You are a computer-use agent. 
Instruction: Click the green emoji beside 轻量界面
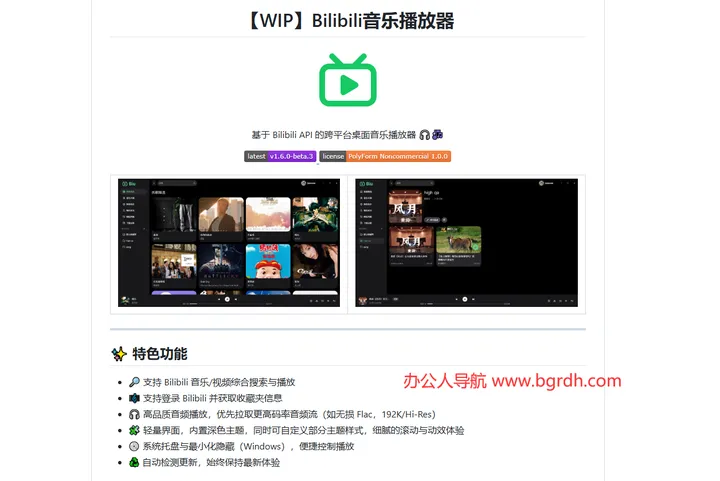pyautogui.click(x=134, y=430)
